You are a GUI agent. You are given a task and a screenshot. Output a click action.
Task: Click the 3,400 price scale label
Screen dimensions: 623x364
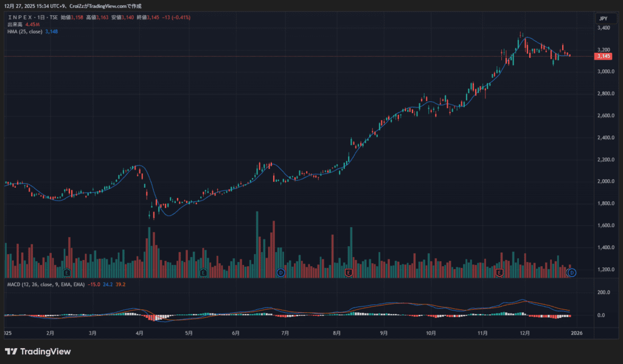604,28
